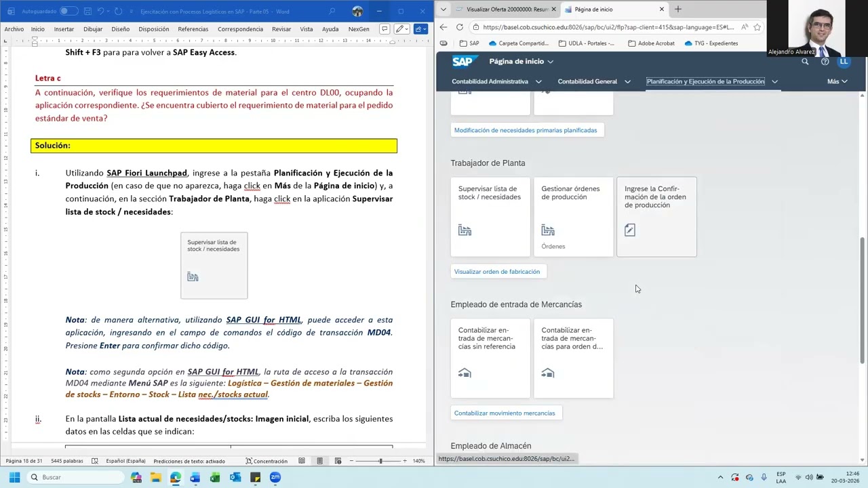Expand the Contabilidad General dropdown arrow
Image resolution: width=868 pixels, height=488 pixels.
(627, 81)
